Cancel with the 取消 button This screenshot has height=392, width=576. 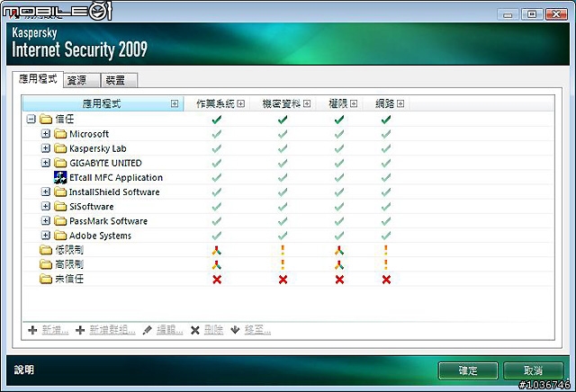pyautogui.click(x=533, y=370)
